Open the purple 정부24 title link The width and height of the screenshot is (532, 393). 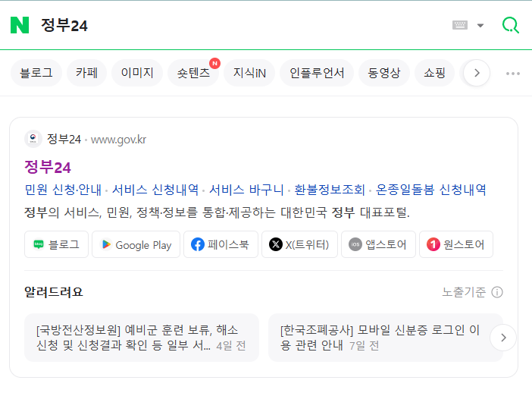click(x=48, y=167)
